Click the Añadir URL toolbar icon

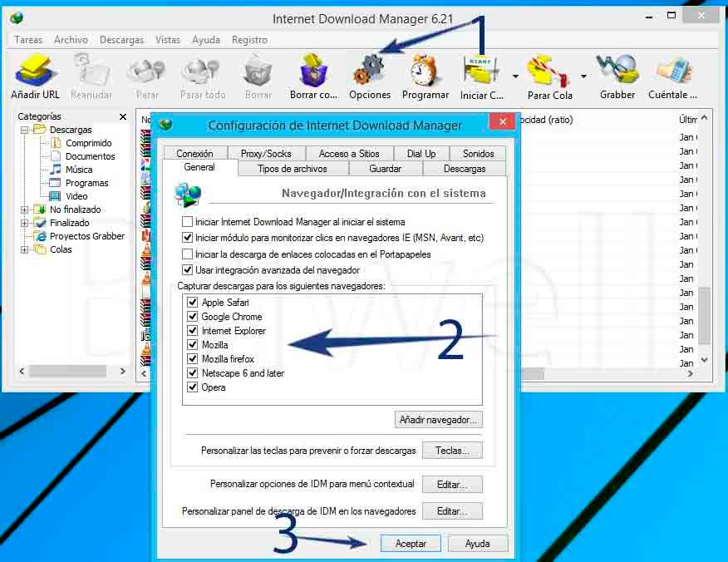(x=35, y=71)
